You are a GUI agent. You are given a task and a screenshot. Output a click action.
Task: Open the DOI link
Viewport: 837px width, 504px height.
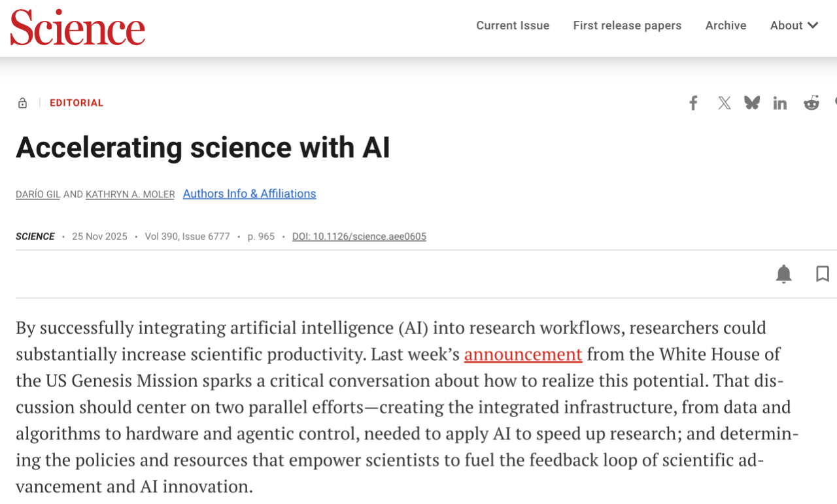pyautogui.click(x=359, y=237)
